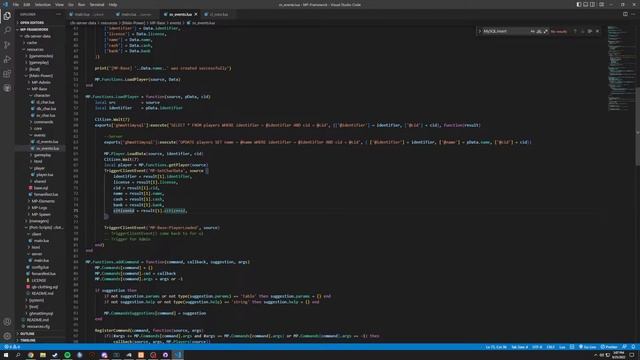Go to next match in find widget
Viewport: 640px width, 360px height.
pyautogui.click(x=582, y=31)
